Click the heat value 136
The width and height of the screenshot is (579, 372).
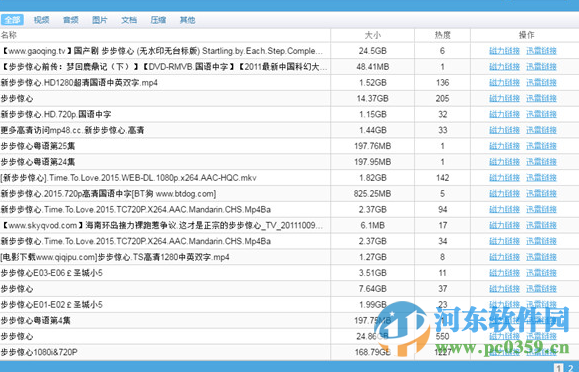point(442,83)
